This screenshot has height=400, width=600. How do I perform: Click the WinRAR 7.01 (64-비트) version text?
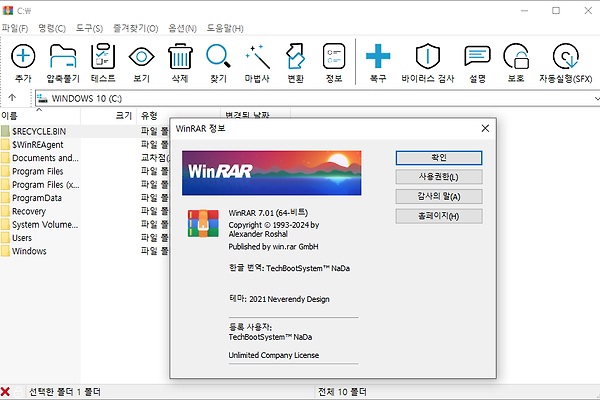268,213
